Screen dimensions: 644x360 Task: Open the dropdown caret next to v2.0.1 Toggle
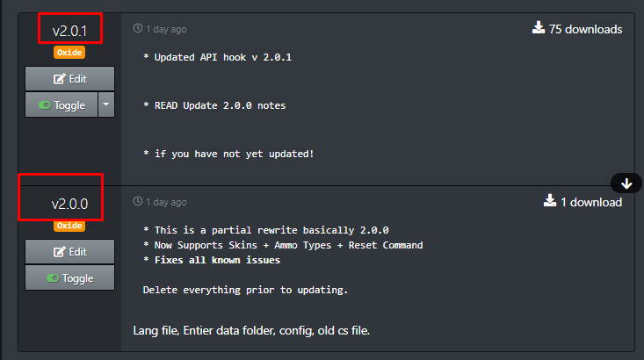pyautogui.click(x=106, y=104)
